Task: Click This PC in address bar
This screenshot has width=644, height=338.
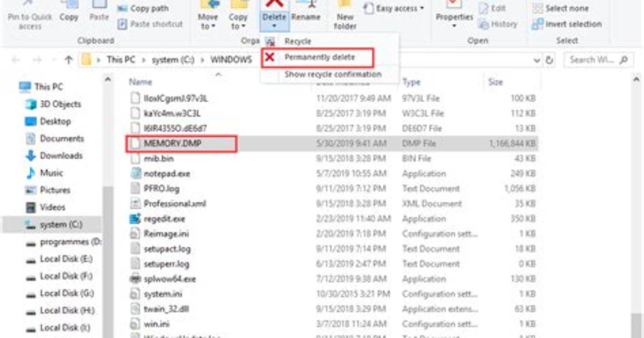Action: [x=121, y=60]
